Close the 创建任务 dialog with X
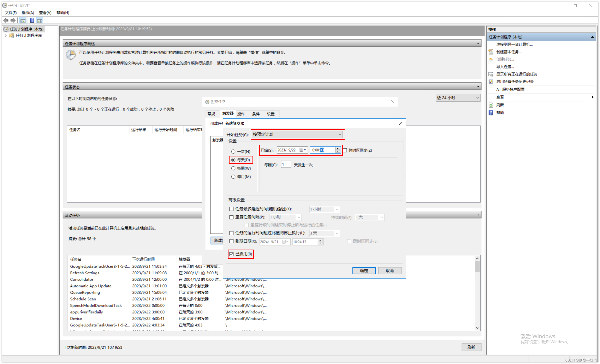 [x=393, y=102]
